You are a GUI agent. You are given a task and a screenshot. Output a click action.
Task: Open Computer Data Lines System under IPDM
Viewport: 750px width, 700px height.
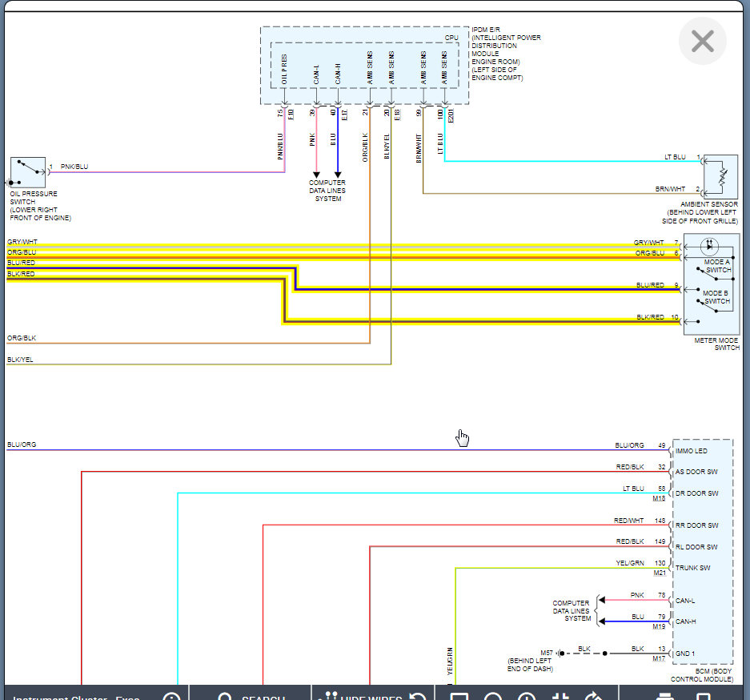[x=327, y=191]
